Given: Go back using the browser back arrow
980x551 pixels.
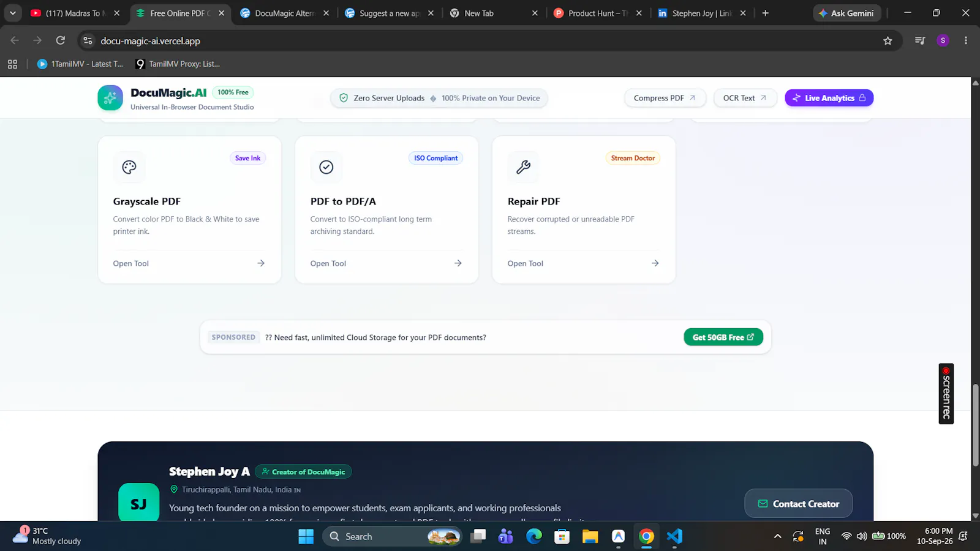Looking at the screenshot, I should click(15, 40).
